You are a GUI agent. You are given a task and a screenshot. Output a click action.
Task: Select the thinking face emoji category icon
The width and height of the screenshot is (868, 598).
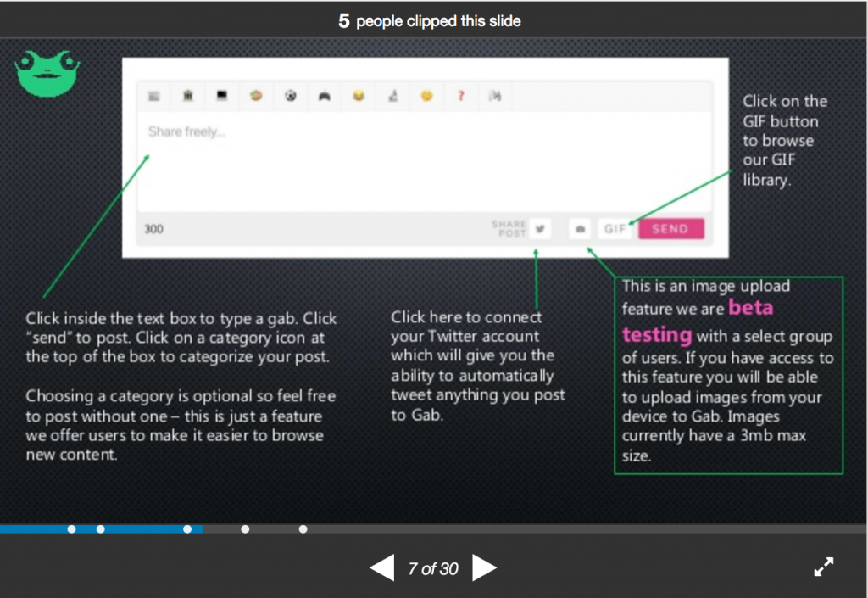[427, 96]
